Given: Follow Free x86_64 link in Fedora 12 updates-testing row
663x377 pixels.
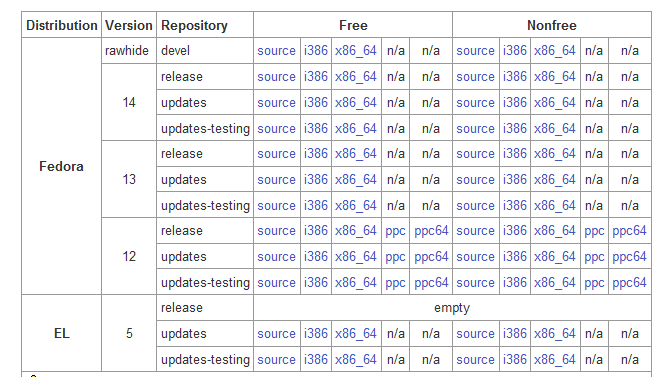Looking at the screenshot, I should [356, 282].
